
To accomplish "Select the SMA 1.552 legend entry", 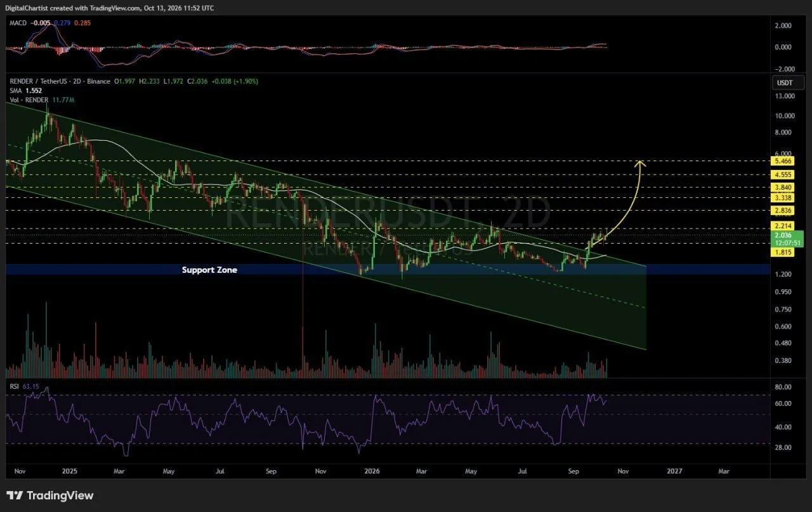I will 25,91.
